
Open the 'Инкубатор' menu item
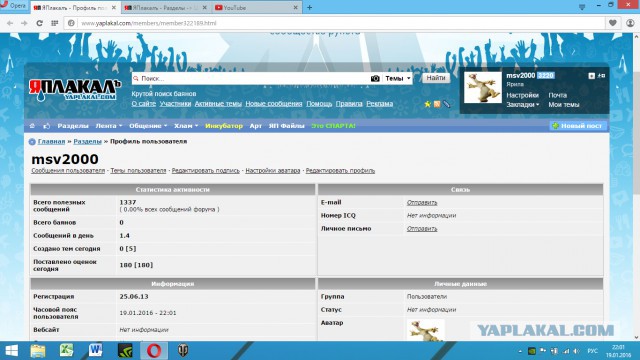point(224,126)
